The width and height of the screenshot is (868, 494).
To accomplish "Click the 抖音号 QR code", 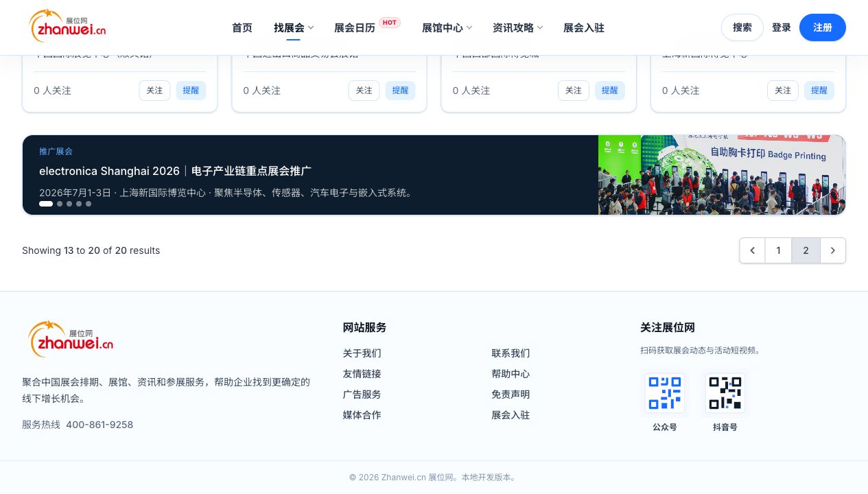I will coord(725,393).
